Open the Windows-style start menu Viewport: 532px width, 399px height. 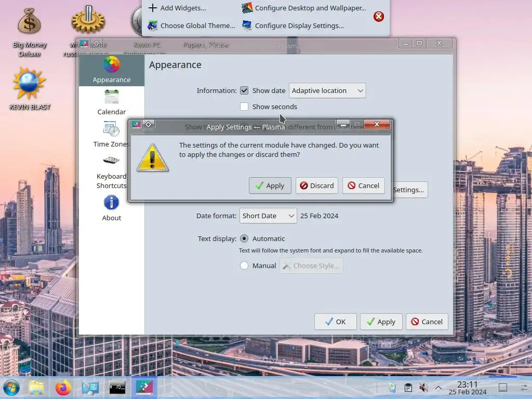[x=11, y=388]
